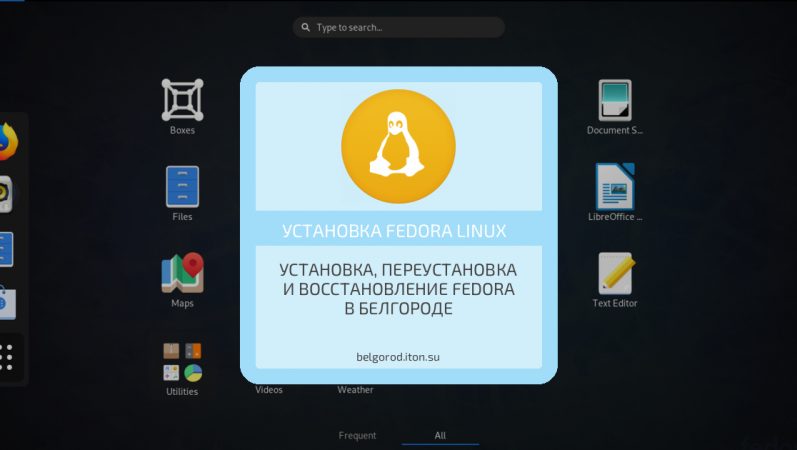
Task: Click the УСТАНОВКА FEDORA LINUX banner title
Action: click(x=394, y=231)
